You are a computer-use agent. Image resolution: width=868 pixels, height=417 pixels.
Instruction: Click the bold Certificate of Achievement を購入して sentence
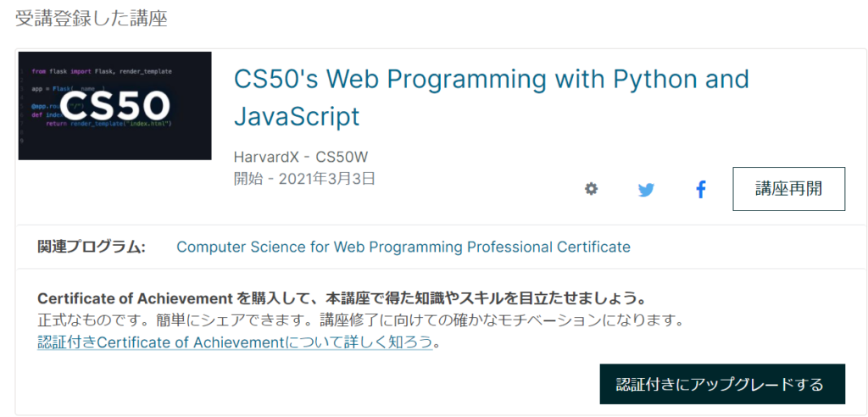342,299
